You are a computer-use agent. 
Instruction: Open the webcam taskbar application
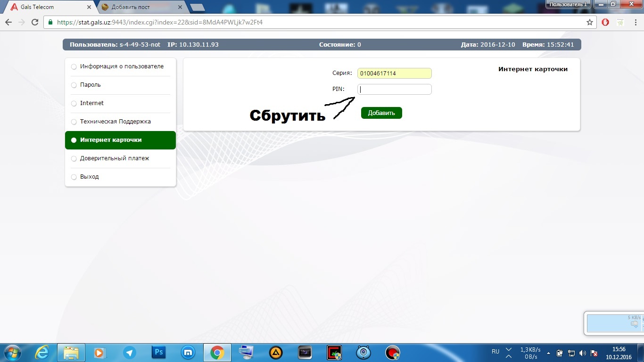click(363, 353)
